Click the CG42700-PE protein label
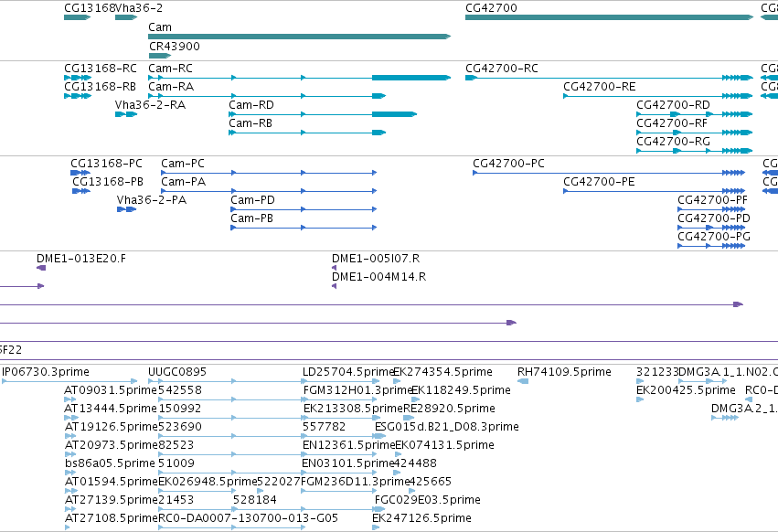 599,182
